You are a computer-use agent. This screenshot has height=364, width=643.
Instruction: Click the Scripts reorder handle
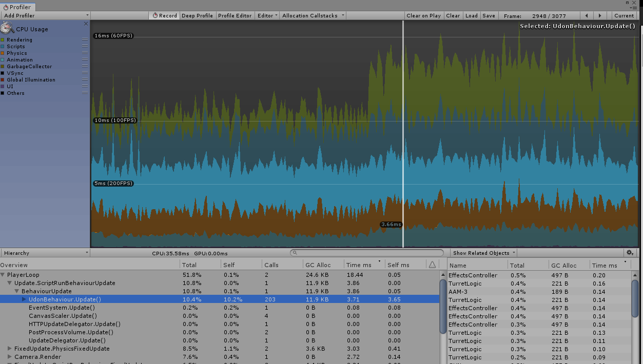(x=85, y=46)
